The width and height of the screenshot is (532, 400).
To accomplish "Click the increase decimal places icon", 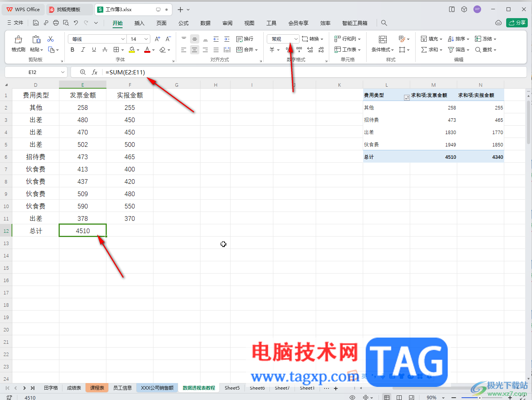I will [x=310, y=50].
